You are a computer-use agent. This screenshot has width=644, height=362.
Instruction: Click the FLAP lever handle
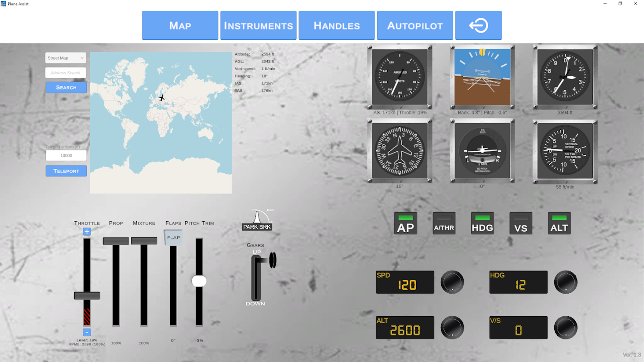coord(173,238)
